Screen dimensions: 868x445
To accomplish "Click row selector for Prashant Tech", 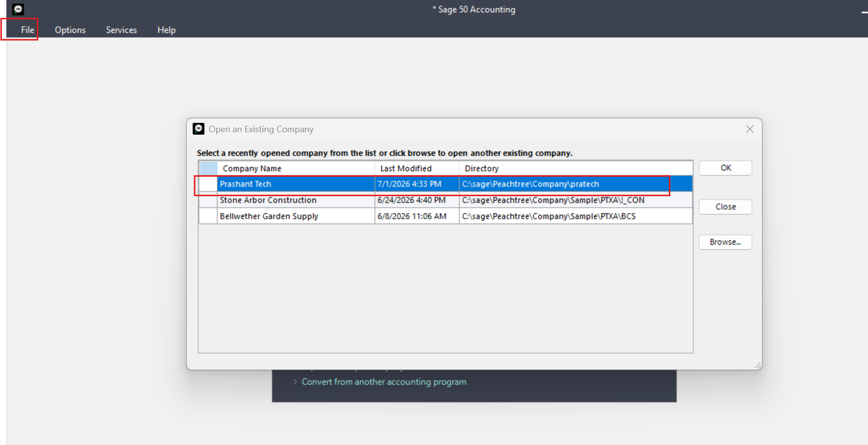I will (x=208, y=184).
